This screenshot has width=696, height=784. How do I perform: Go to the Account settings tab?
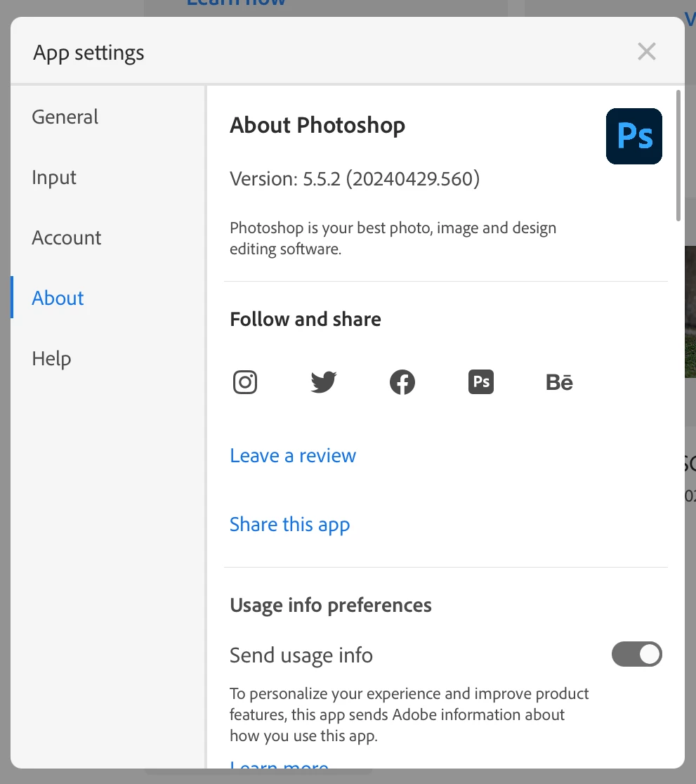[67, 237]
